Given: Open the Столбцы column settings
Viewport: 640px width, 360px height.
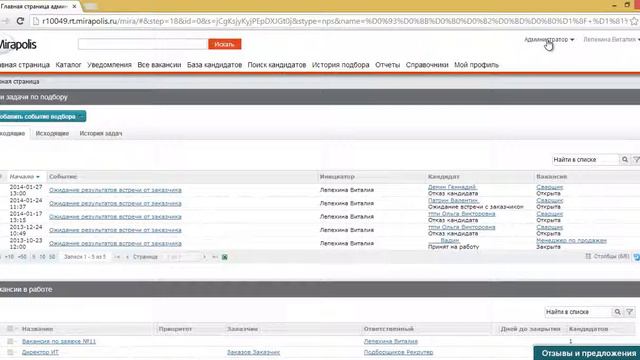Looking at the screenshot, I should pyautogui.click(x=607, y=256).
